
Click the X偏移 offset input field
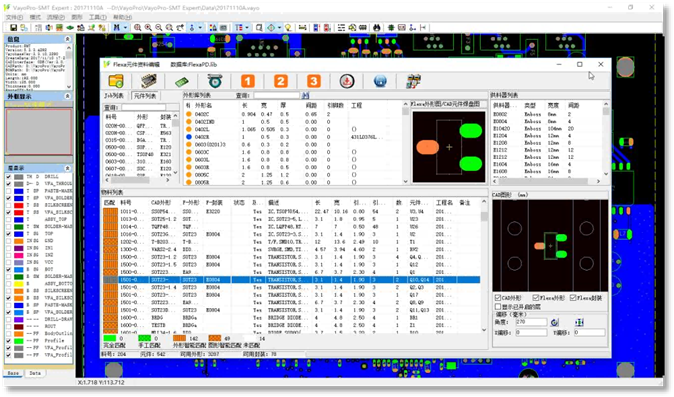pos(531,333)
